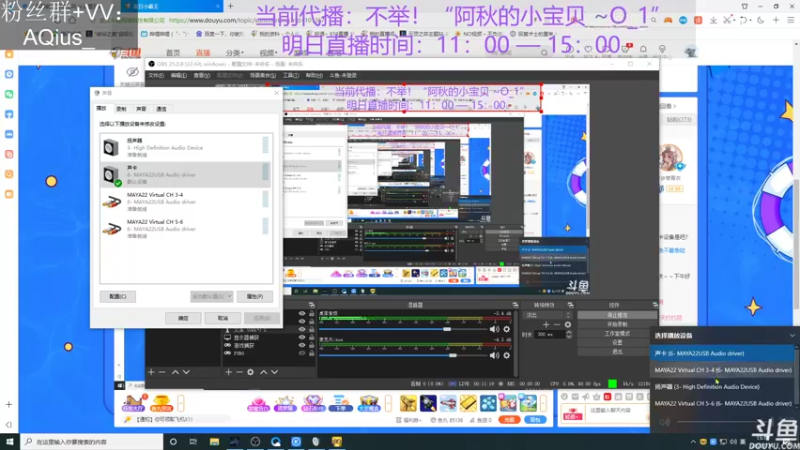The image size is (800, 450).
Task: Click 开始录制 button in OBS controls
Action: (x=617, y=324)
